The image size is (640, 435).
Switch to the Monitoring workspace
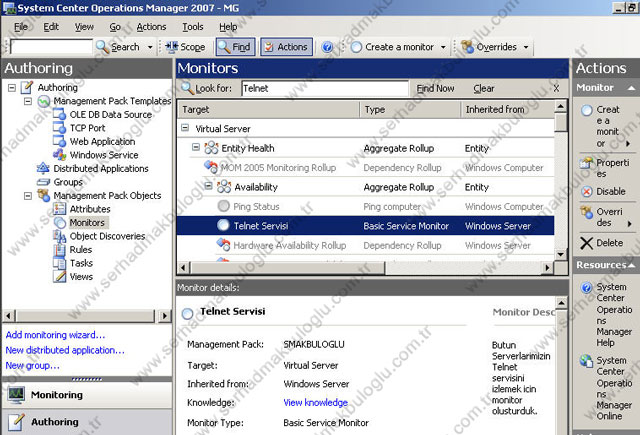tap(87, 395)
